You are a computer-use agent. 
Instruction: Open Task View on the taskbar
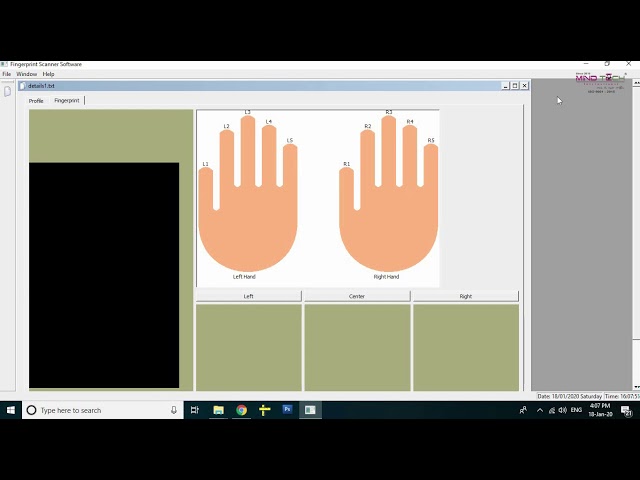click(195, 410)
